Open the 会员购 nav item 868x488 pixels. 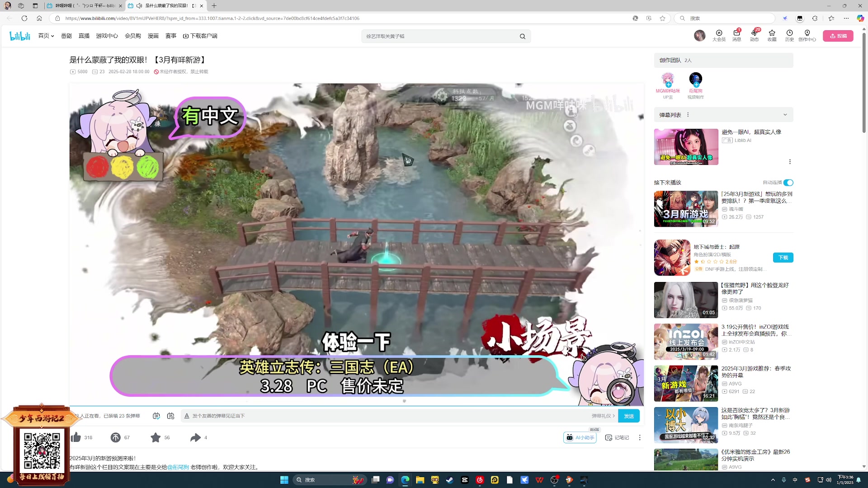point(133,36)
